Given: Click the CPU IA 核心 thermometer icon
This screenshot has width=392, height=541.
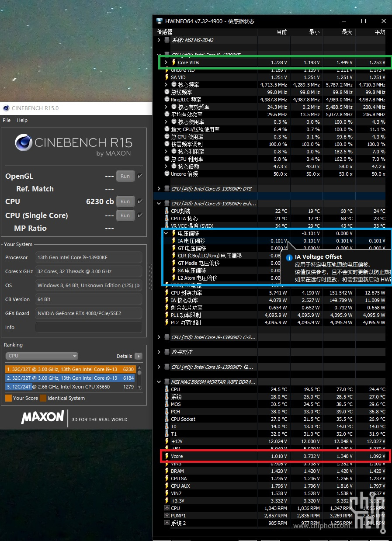Looking at the screenshot, I should pyautogui.click(x=167, y=218).
